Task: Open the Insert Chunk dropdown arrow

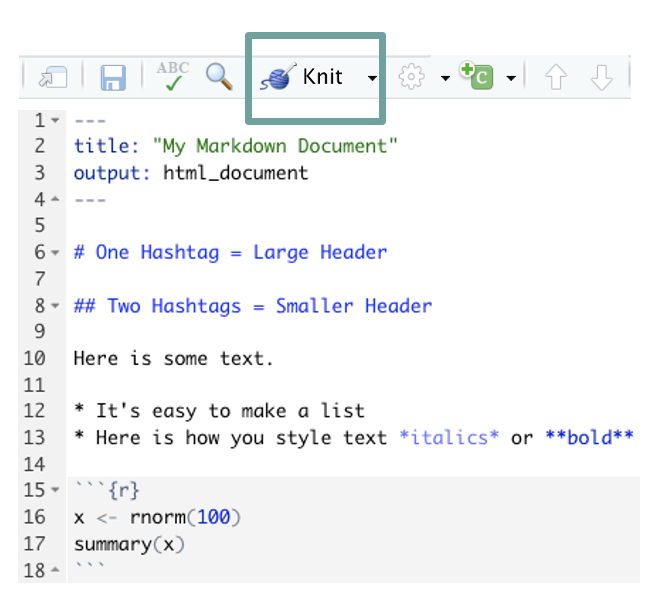Action: [x=511, y=78]
